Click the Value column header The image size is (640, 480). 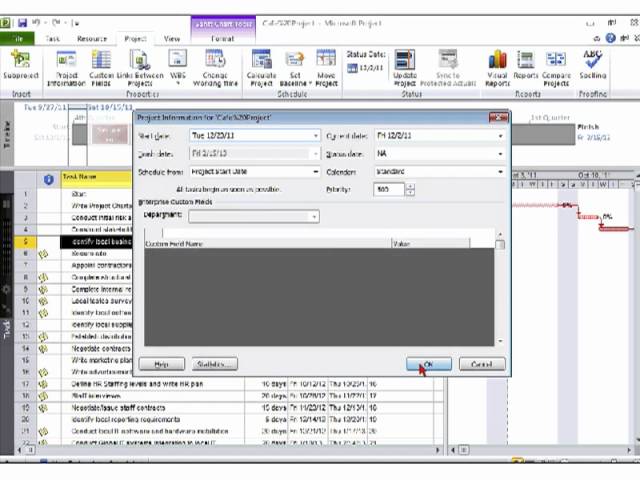(431, 244)
